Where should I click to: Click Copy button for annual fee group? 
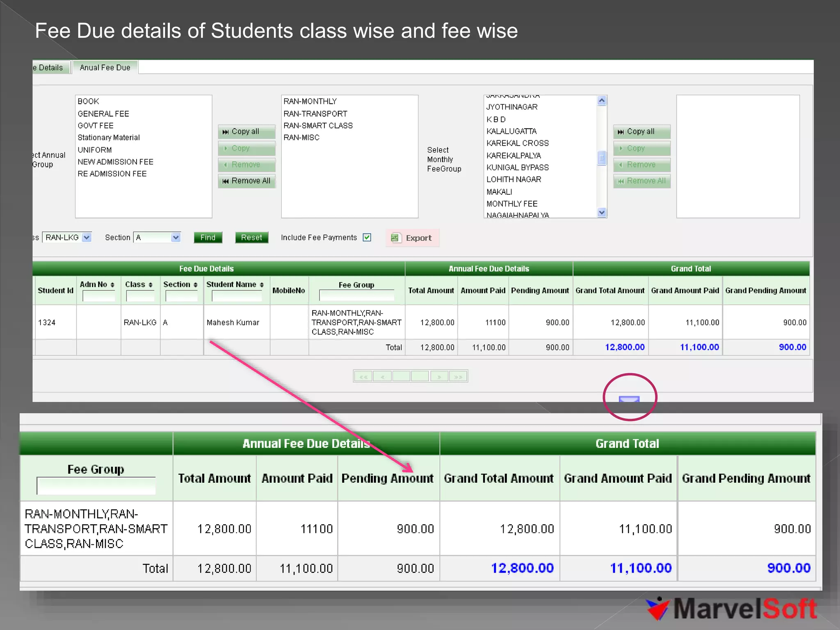[247, 148]
